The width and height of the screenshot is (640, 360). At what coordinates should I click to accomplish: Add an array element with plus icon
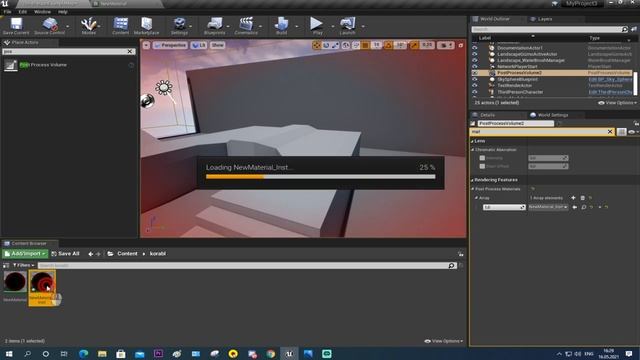coord(573,198)
